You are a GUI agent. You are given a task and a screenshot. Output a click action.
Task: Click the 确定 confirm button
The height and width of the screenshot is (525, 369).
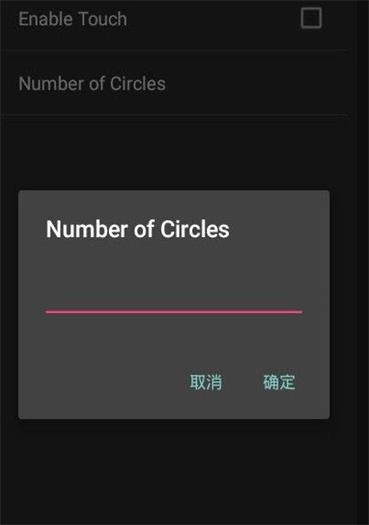click(279, 382)
